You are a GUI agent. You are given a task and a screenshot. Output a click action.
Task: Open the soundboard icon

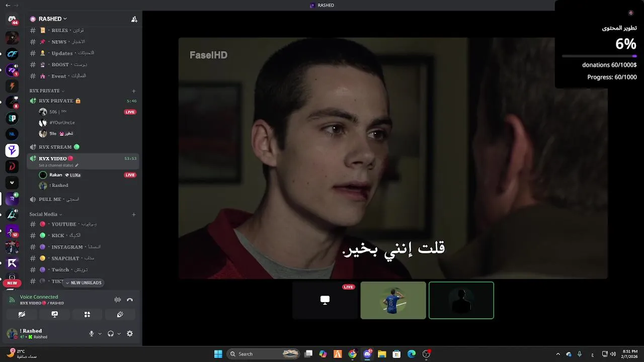(x=120, y=314)
